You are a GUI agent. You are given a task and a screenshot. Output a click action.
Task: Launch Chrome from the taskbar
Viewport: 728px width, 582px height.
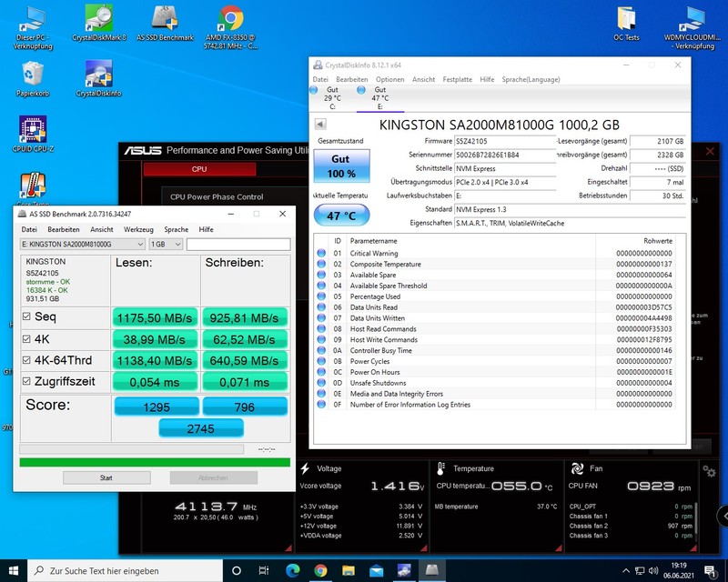pos(320,570)
